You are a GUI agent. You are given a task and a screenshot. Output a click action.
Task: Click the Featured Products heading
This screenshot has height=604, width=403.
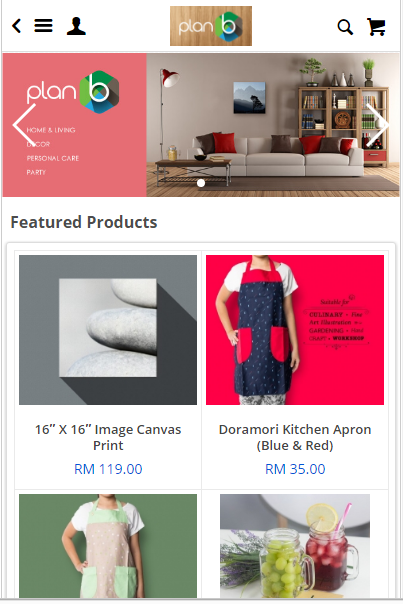coord(84,222)
